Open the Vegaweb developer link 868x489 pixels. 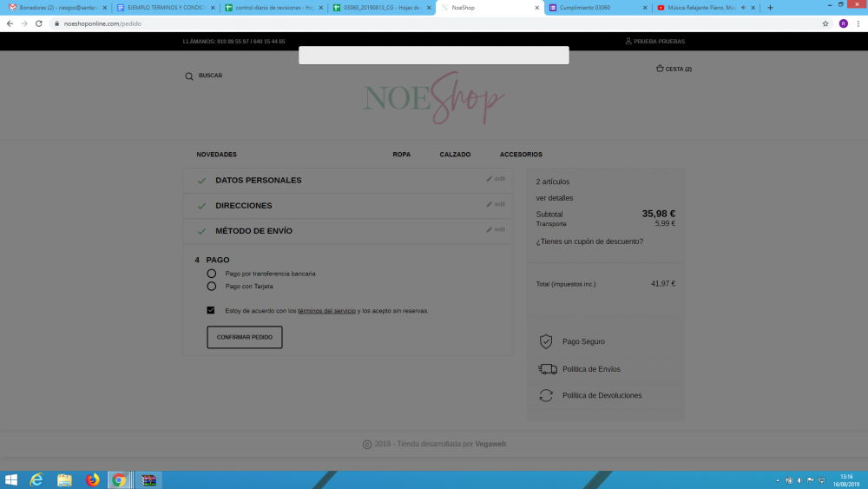coord(490,444)
